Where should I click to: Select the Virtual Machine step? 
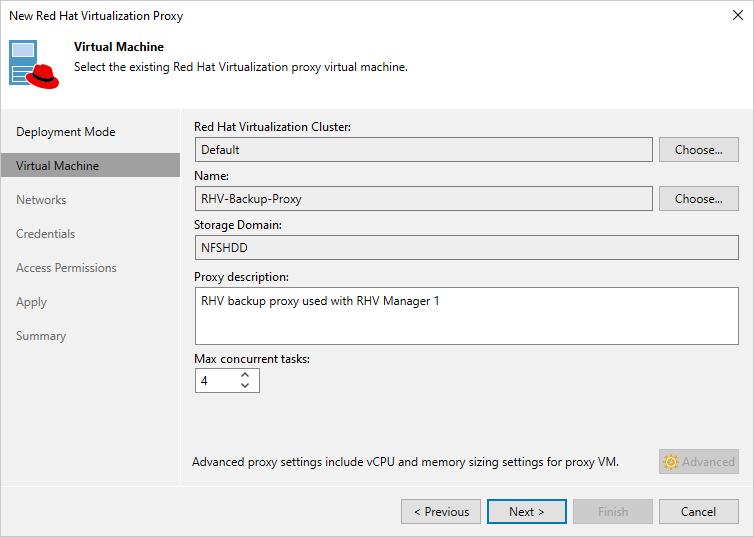pyautogui.click(x=57, y=166)
